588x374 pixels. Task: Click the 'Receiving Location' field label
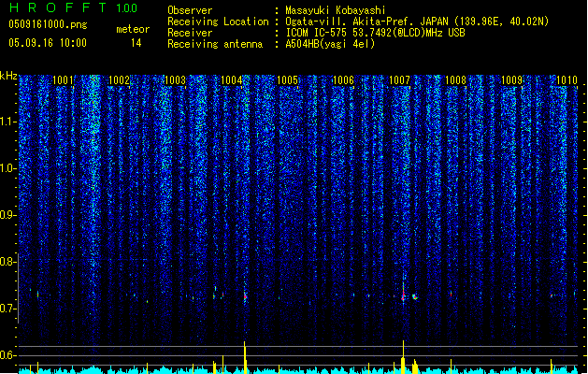click(218, 22)
